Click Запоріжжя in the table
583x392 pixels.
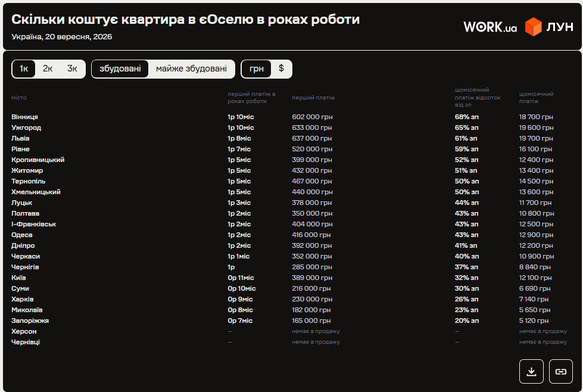pyautogui.click(x=30, y=321)
